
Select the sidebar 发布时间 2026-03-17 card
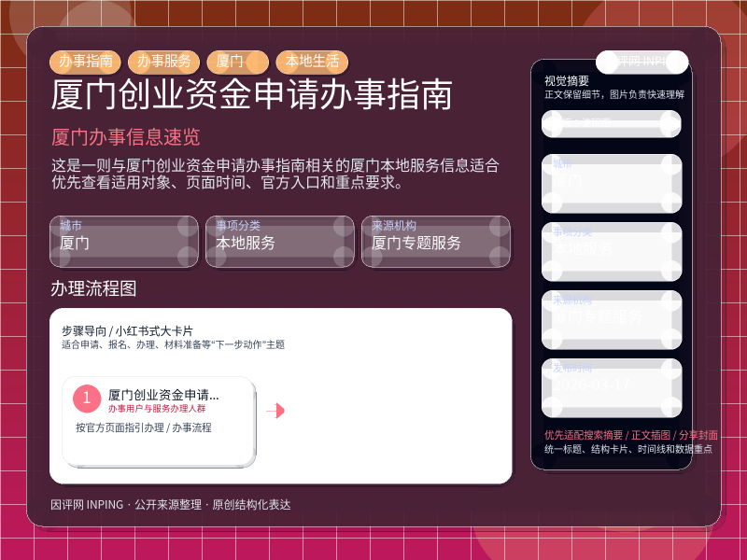612,387
